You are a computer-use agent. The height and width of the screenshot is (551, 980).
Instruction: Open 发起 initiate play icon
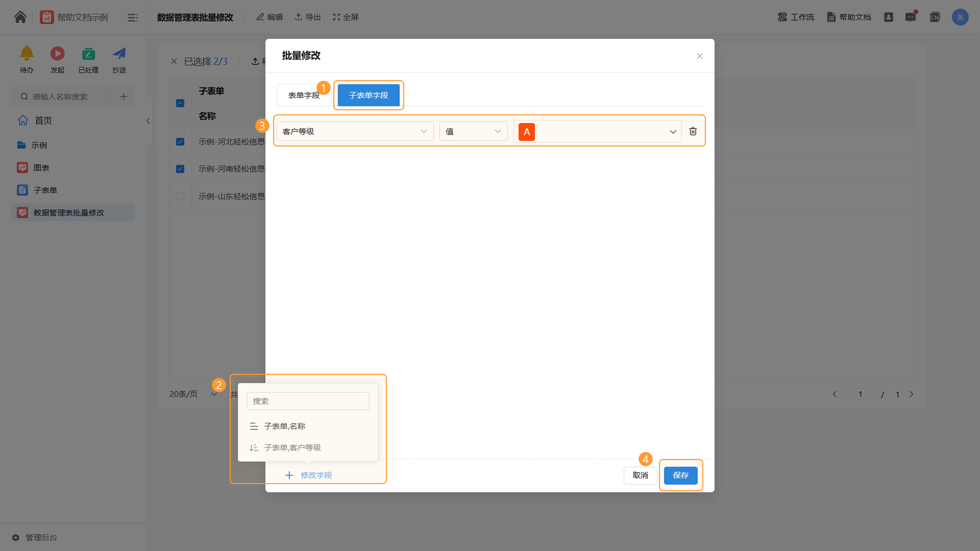coord(57,59)
